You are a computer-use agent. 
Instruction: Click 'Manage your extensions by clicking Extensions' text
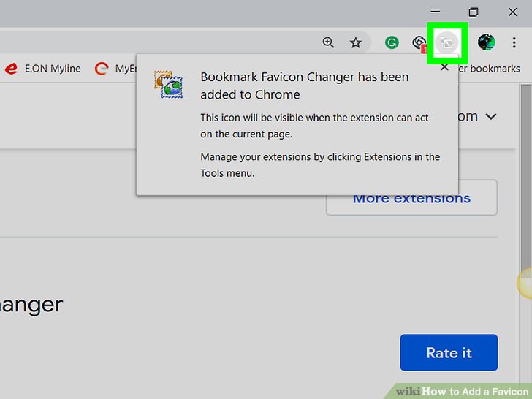(x=320, y=165)
